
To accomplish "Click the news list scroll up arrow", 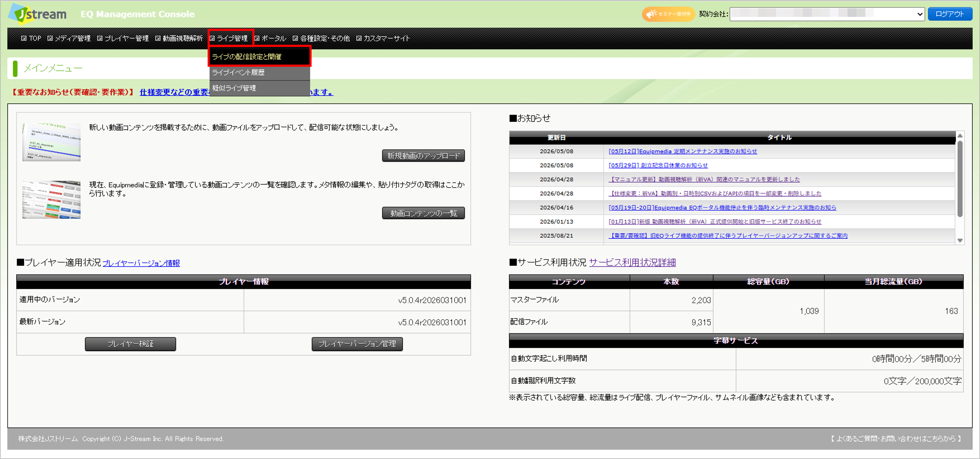I will click(x=960, y=136).
